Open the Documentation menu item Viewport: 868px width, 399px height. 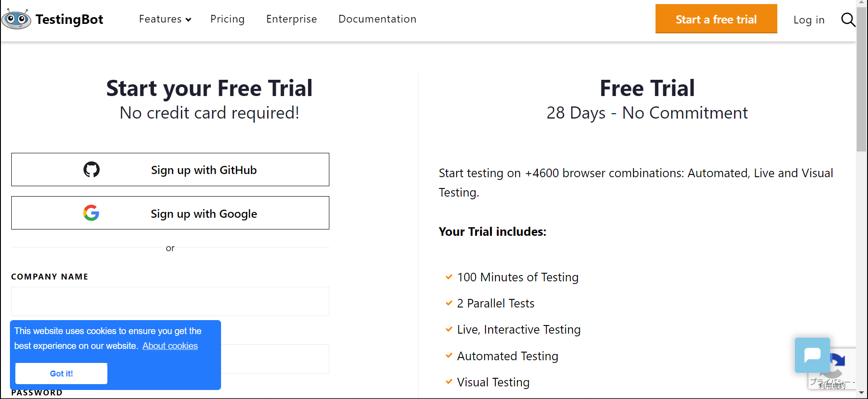[377, 19]
